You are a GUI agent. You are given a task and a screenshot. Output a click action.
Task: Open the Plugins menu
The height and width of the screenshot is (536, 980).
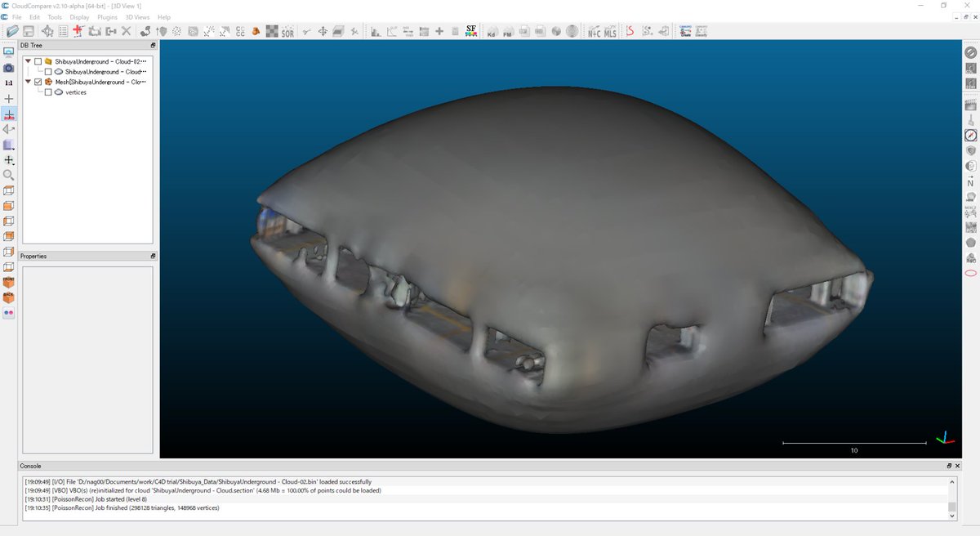click(x=107, y=17)
